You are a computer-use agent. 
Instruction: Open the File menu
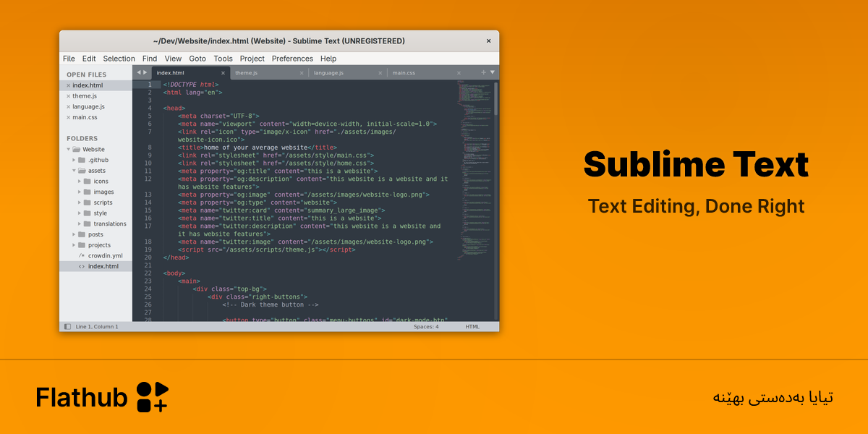[x=69, y=59]
